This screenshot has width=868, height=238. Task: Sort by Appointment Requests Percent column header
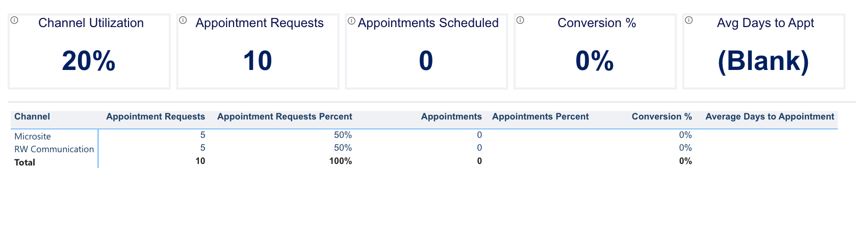point(285,116)
